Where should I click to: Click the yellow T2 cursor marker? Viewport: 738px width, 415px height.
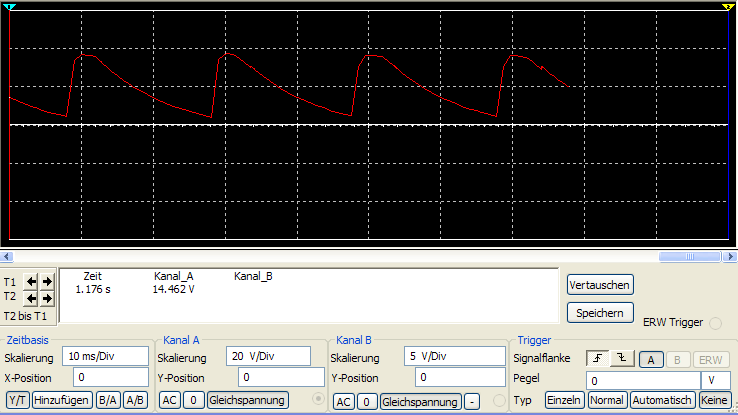(728, 7)
